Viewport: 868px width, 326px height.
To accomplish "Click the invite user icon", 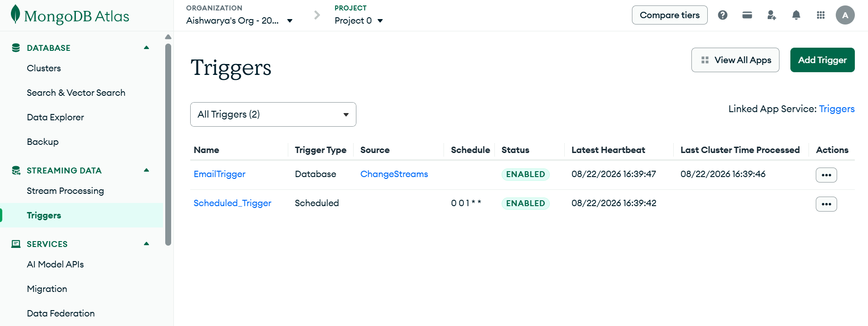I will click(x=772, y=15).
